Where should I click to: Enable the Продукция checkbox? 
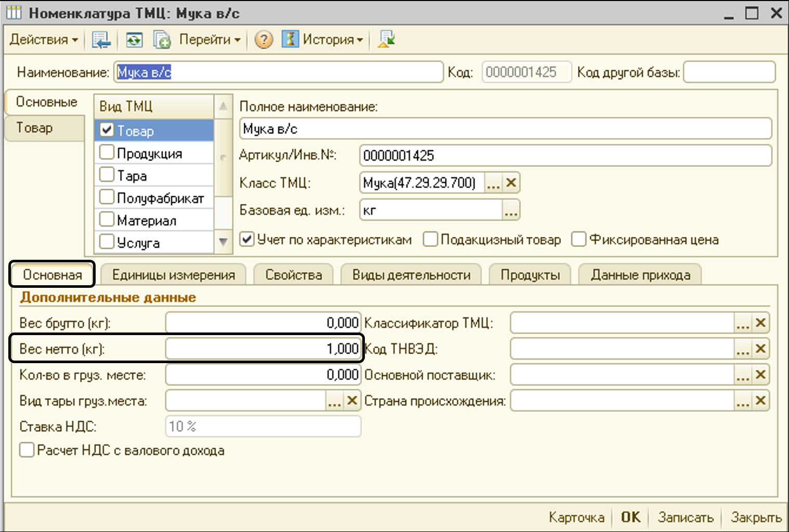coord(107,153)
